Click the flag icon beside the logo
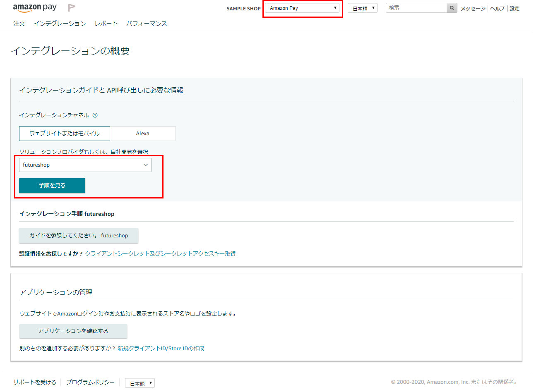Screen dimensions: 534x392 (x=72, y=7)
